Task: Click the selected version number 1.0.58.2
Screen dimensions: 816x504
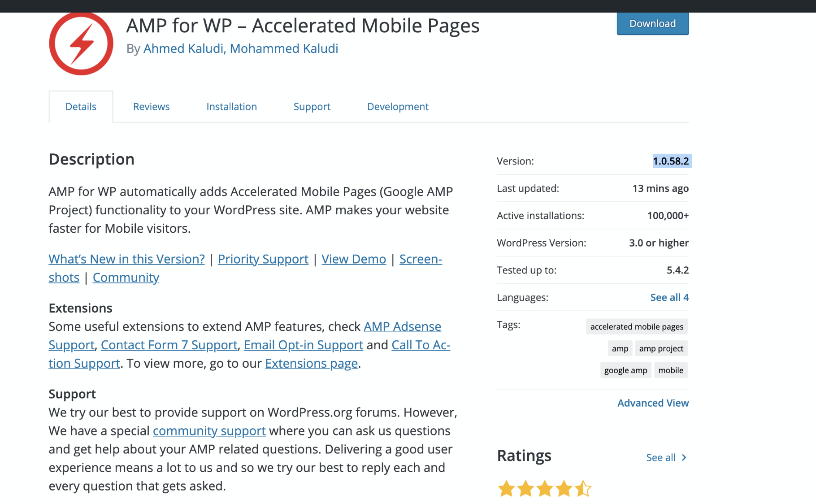Action: [671, 161]
